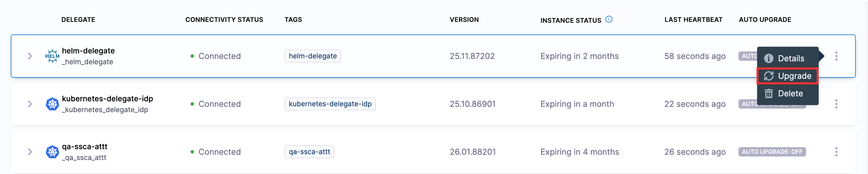868x174 pixels.
Task: Select the Delete menu option
Action: coord(790,93)
